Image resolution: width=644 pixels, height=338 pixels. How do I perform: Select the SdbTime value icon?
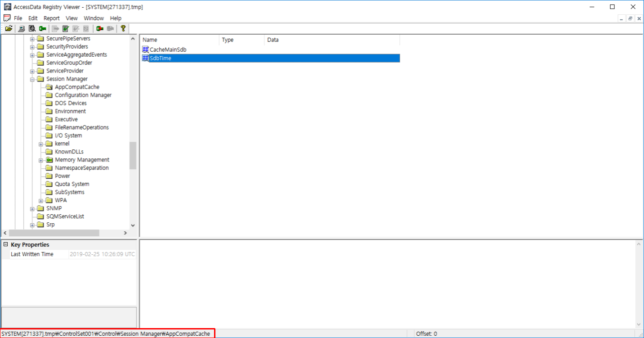[145, 58]
